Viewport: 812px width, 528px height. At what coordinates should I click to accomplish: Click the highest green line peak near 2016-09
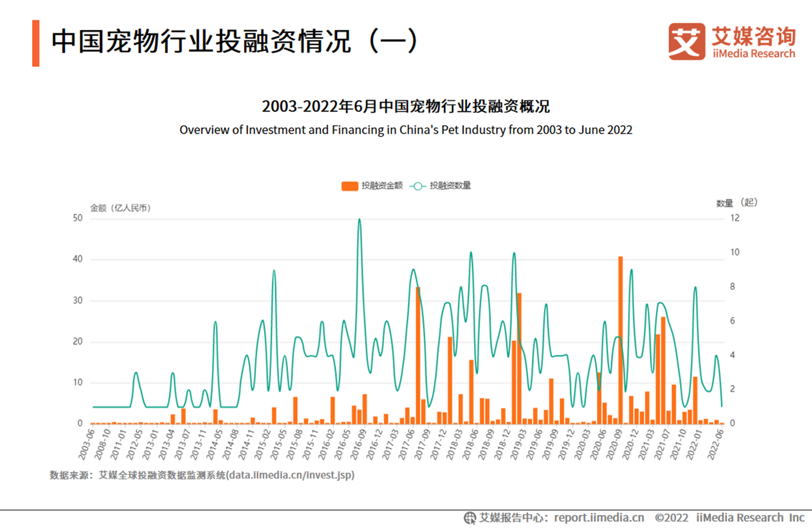coord(359,220)
